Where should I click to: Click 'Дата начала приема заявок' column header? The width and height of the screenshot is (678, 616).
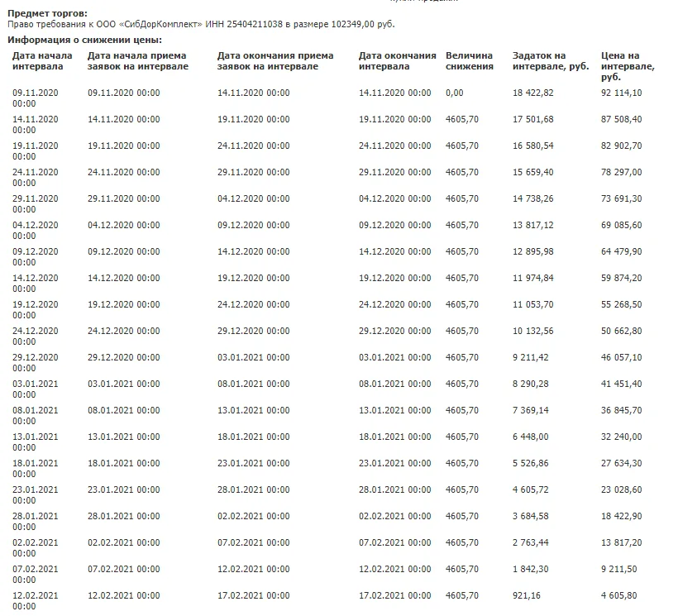(138, 61)
